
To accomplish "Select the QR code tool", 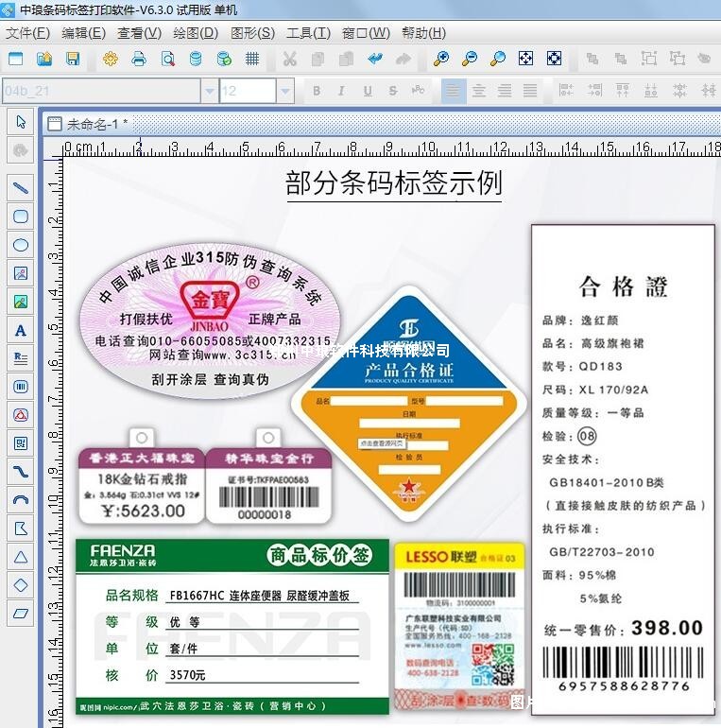I will pyautogui.click(x=21, y=442).
